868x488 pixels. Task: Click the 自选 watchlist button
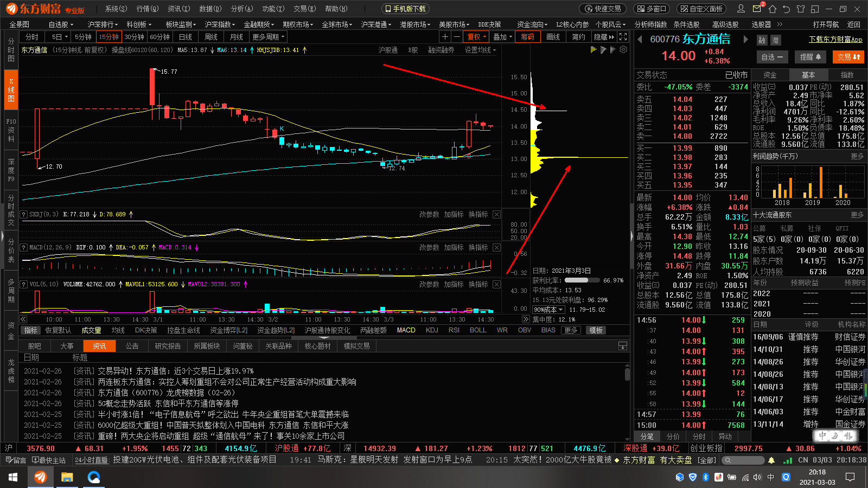[x=772, y=57]
